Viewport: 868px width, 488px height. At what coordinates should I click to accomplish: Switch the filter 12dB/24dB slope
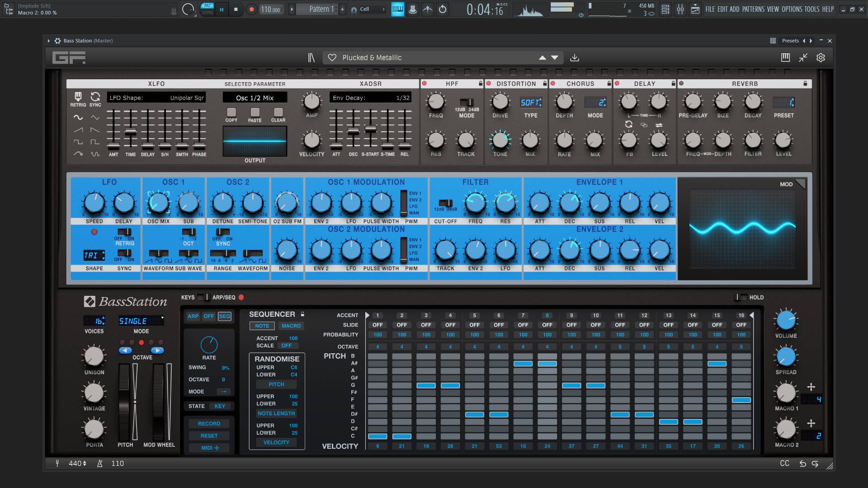pos(445,203)
